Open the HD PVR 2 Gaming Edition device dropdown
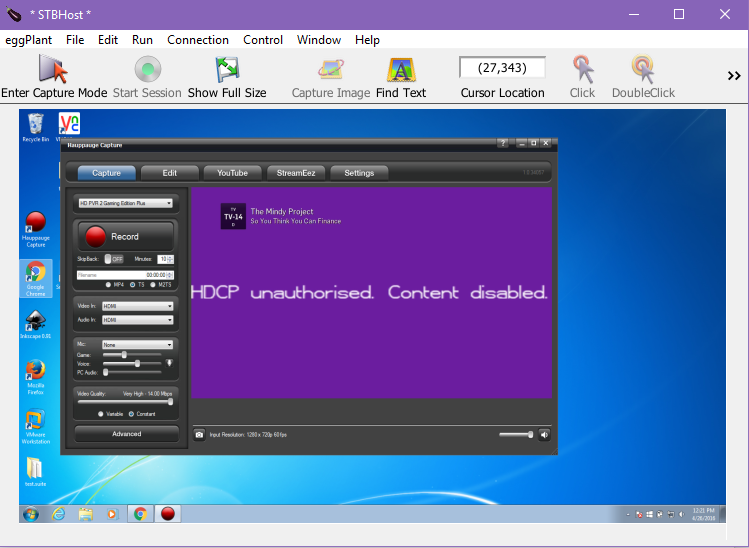The height and width of the screenshot is (548, 749). (x=126, y=203)
